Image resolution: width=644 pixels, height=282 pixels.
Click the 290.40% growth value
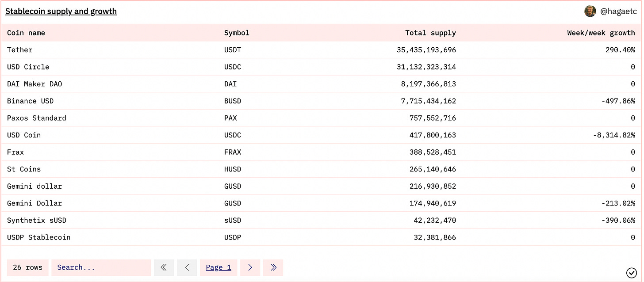coord(620,50)
